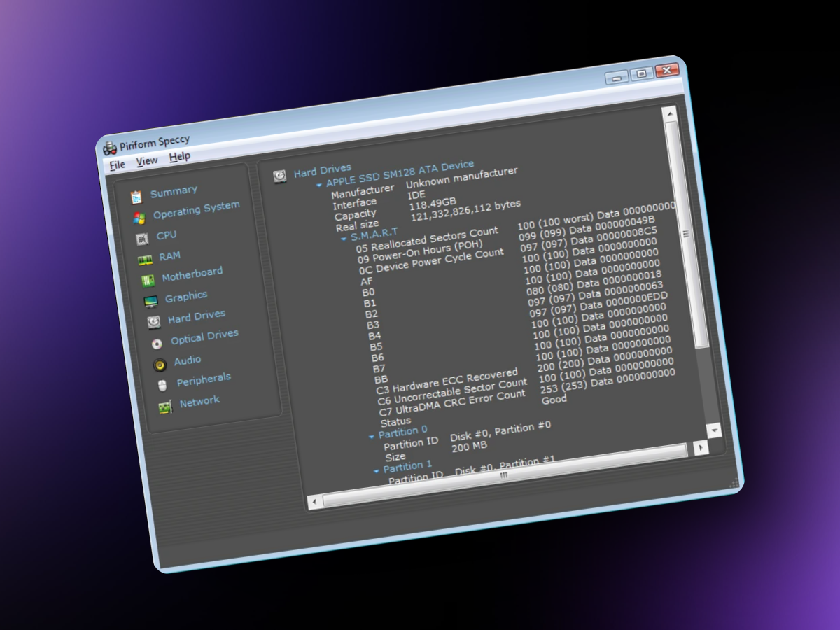This screenshot has width=840, height=630.
Task: Select the 05 Reallocated Sectors Count row
Action: [x=427, y=239]
